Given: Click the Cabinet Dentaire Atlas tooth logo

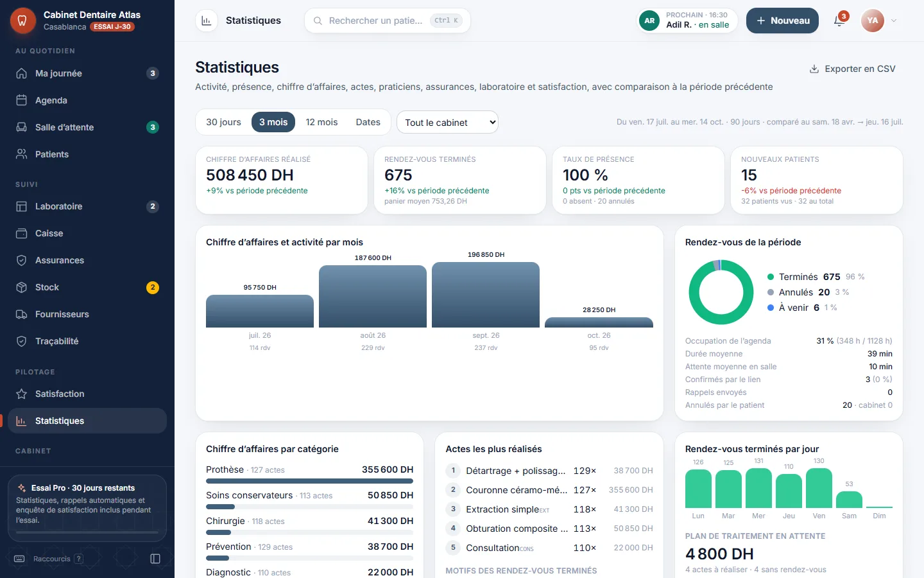Looking at the screenshot, I should click(22, 21).
